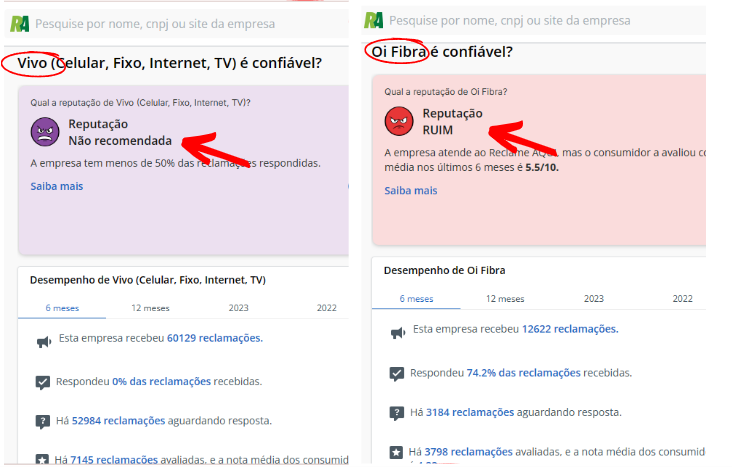The height and width of the screenshot is (467, 732).
Task: Click question icon beside 52984 reclamações
Action: (x=42, y=422)
